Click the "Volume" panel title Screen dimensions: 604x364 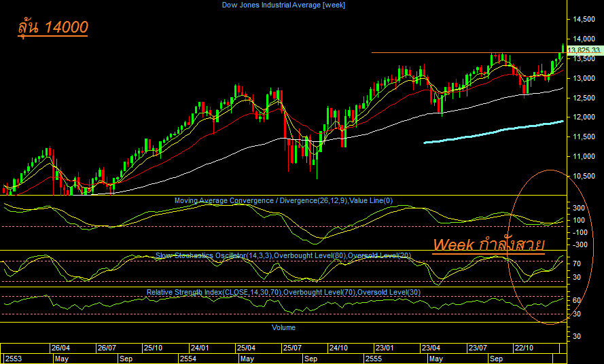tap(283, 327)
